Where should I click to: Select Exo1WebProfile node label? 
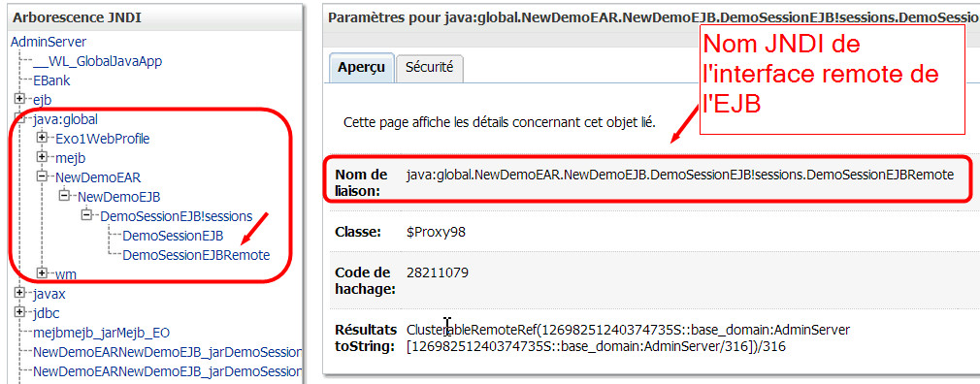pyautogui.click(x=103, y=139)
